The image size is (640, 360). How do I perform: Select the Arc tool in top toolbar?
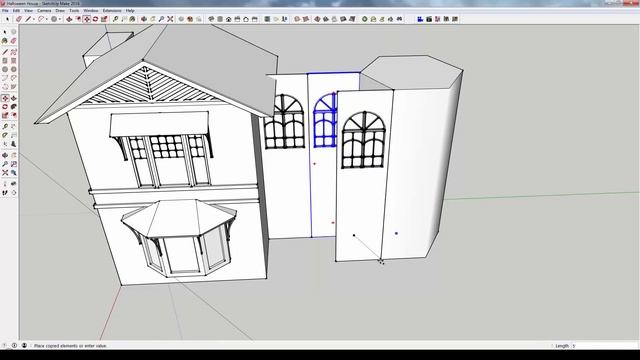[41, 19]
